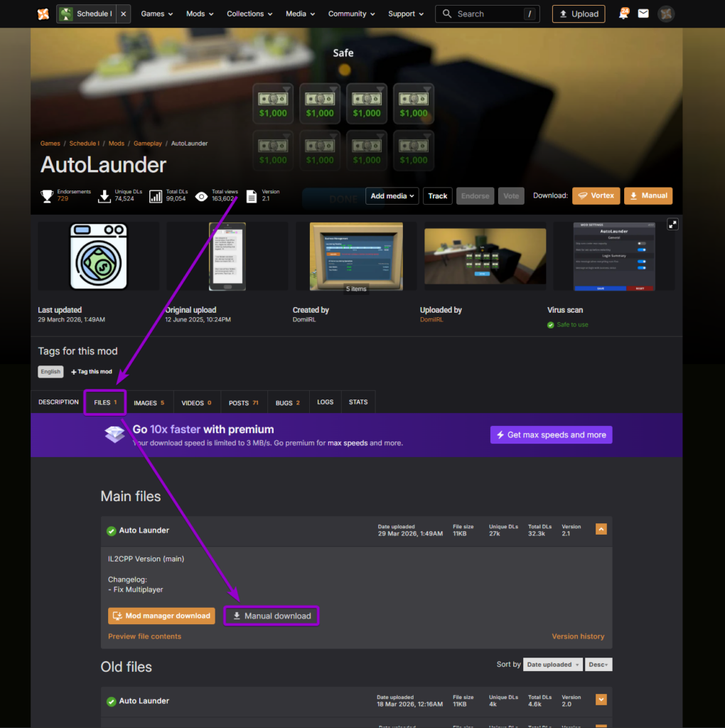Switch to the Logs tab
This screenshot has width=725, height=728.
[x=325, y=402]
